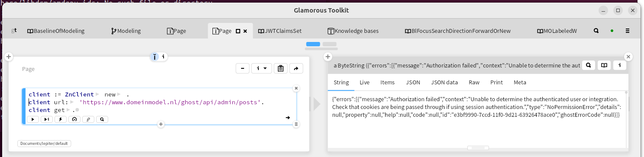Screen dimensions: 644x157
Task: Open the BlFocusSearchDirectionForwardOrNew tab
Action: (x=457, y=31)
